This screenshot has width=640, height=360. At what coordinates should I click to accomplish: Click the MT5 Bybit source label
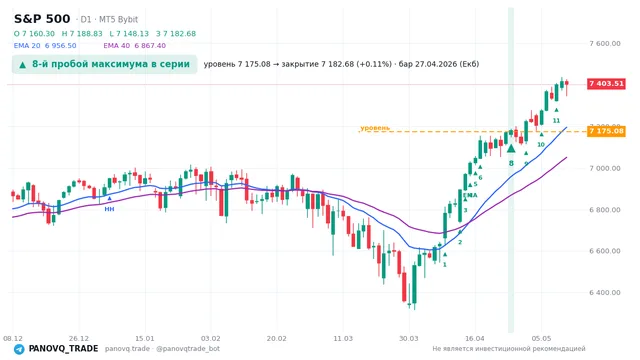[118, 19]
